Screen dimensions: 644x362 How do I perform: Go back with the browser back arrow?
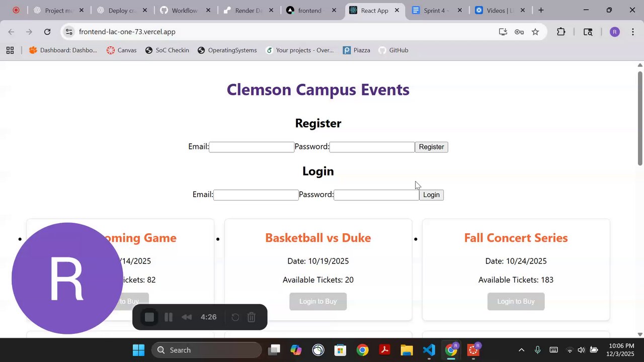pyautogui.click(x=11, y=32)
